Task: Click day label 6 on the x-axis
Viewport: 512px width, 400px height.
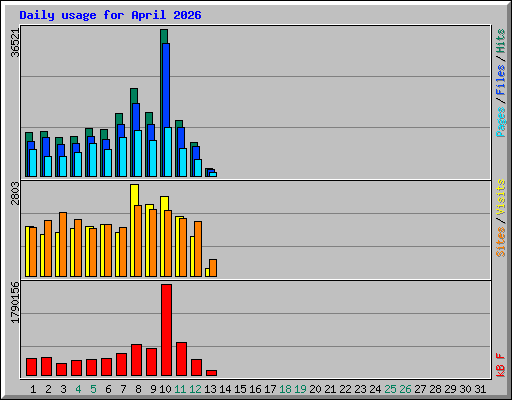Action: pyautogui.click(x=108, y=389)
